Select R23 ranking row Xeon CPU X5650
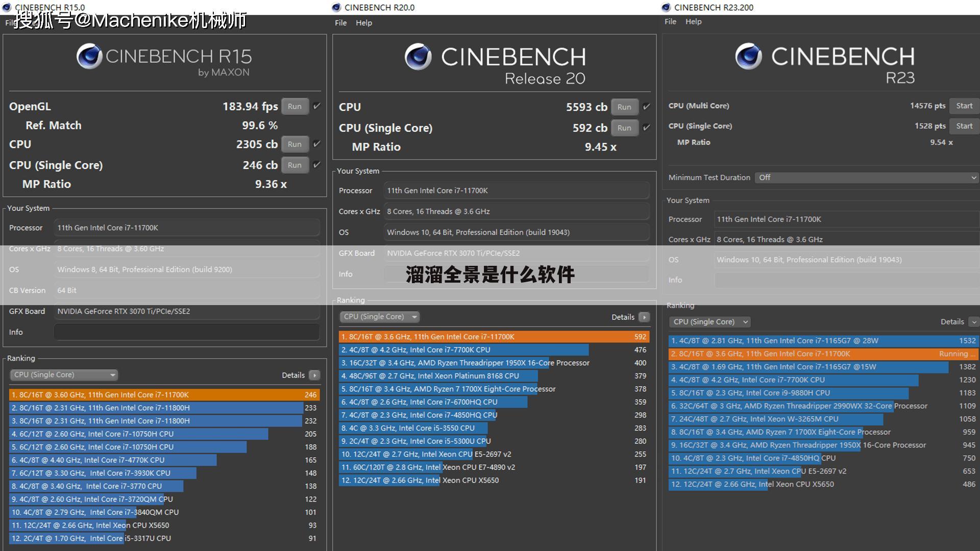This screenshot has height=551, width=980. 824,484
